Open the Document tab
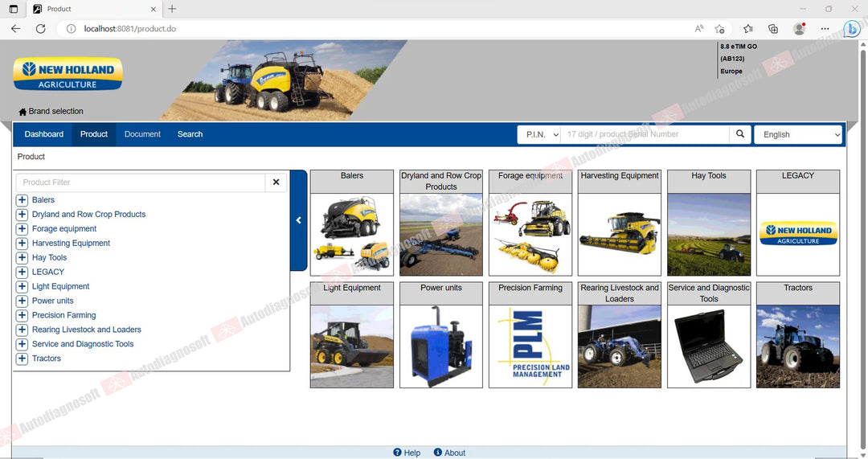Viewport: 868px width, 459px height. [142, 134]
